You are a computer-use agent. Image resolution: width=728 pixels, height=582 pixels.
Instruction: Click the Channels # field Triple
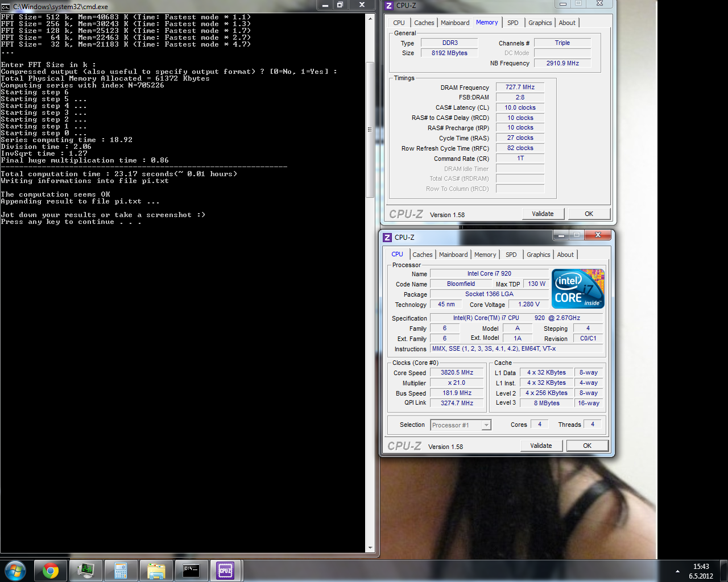coord(562,43)
